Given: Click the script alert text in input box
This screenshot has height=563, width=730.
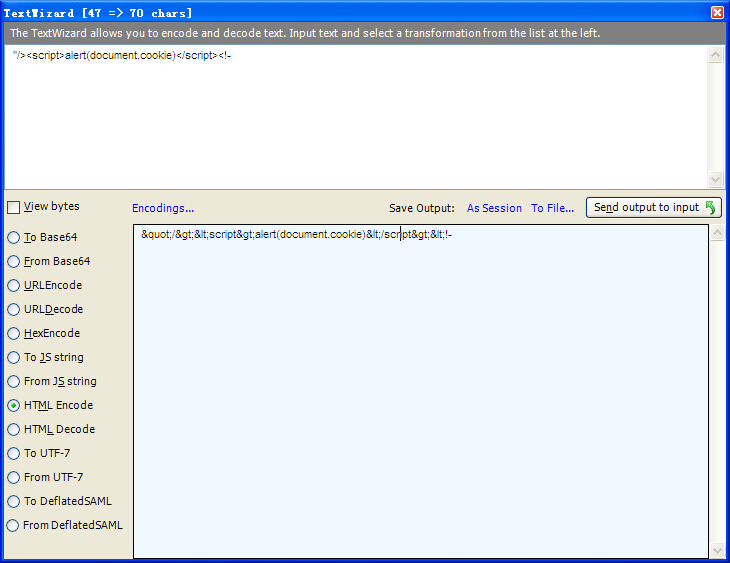Looking at the screenshot, I should 122,55.
